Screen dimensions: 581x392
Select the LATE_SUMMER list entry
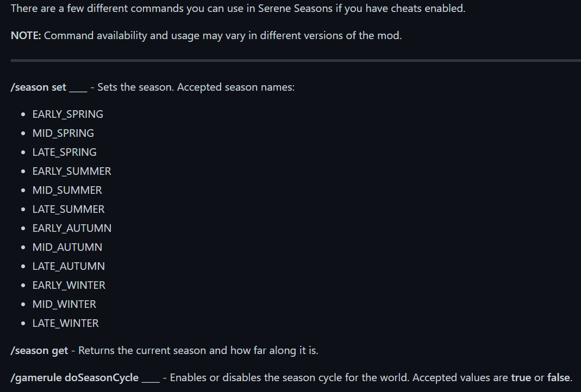[68, 209]
